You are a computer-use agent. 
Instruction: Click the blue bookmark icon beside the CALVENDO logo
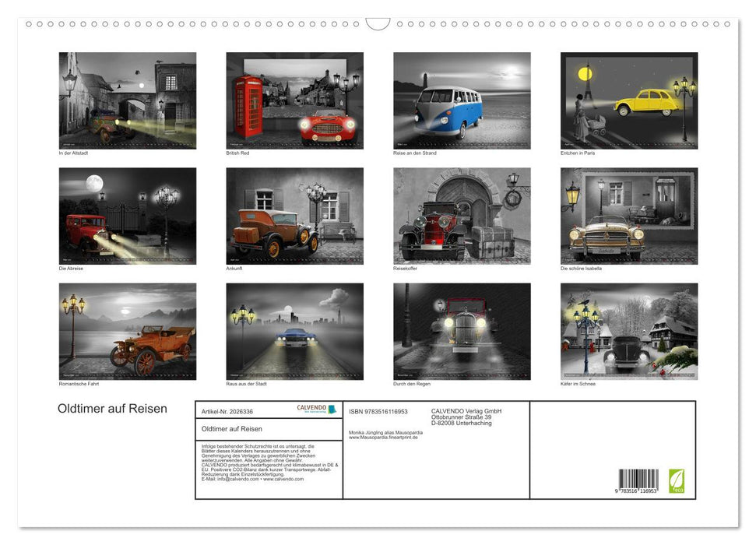tap(332, 410)
